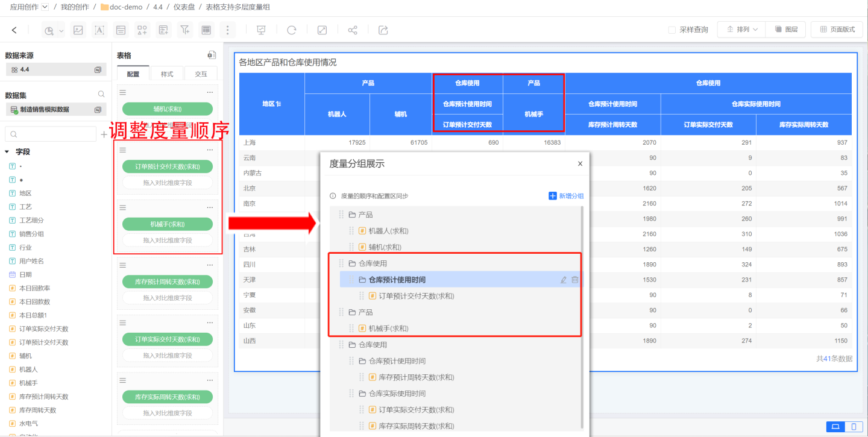Open the 交互 tab

(201, 74)
